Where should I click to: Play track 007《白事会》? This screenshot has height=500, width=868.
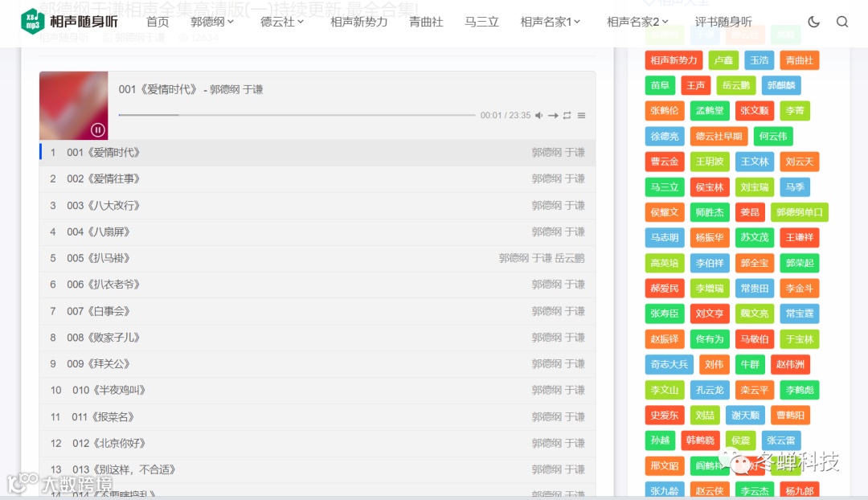[x=317, y=311]
